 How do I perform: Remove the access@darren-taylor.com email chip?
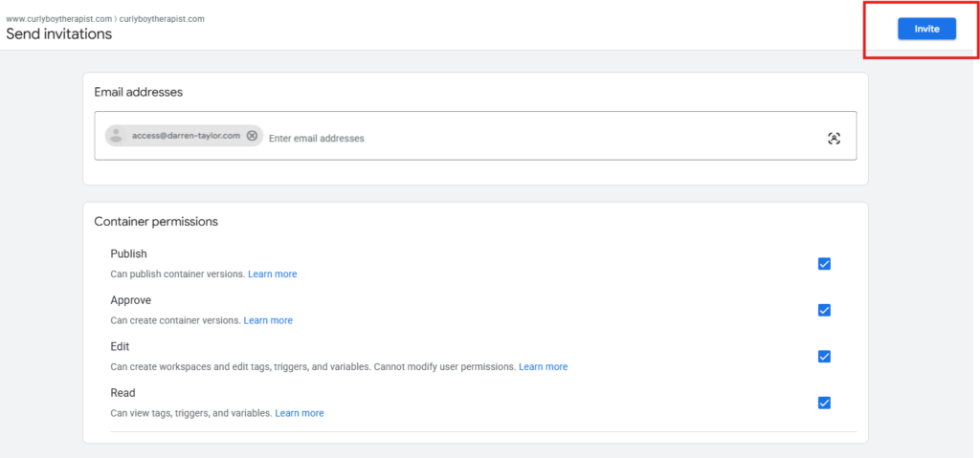(x=252, y=136)
